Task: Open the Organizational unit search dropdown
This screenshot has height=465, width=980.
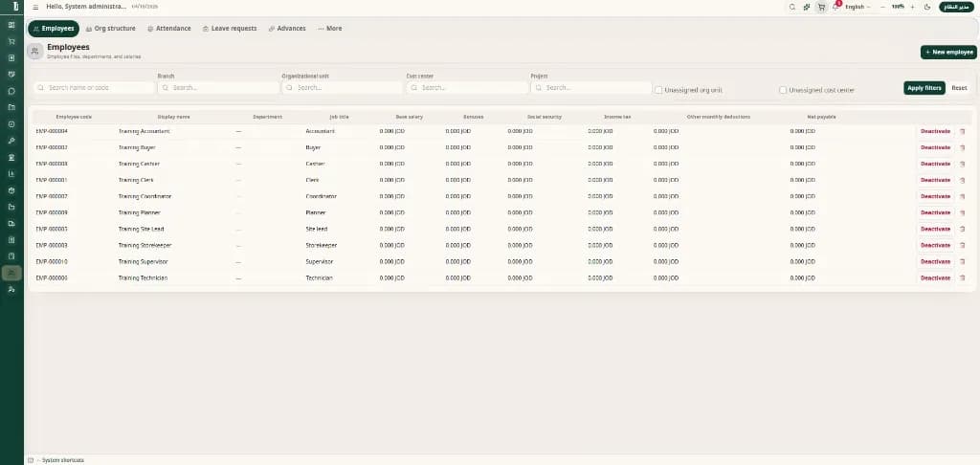Action: coord(342,87)
